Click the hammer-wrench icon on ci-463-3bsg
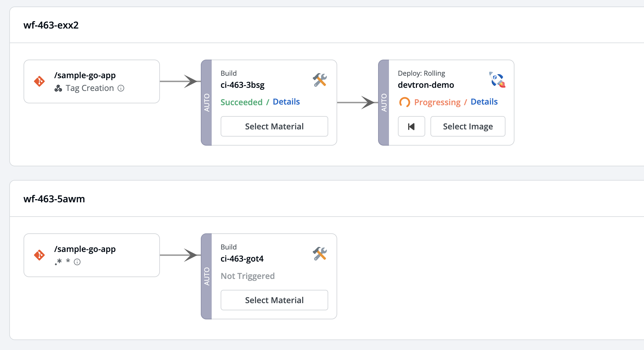644x350 pixels. coord(320,80)
